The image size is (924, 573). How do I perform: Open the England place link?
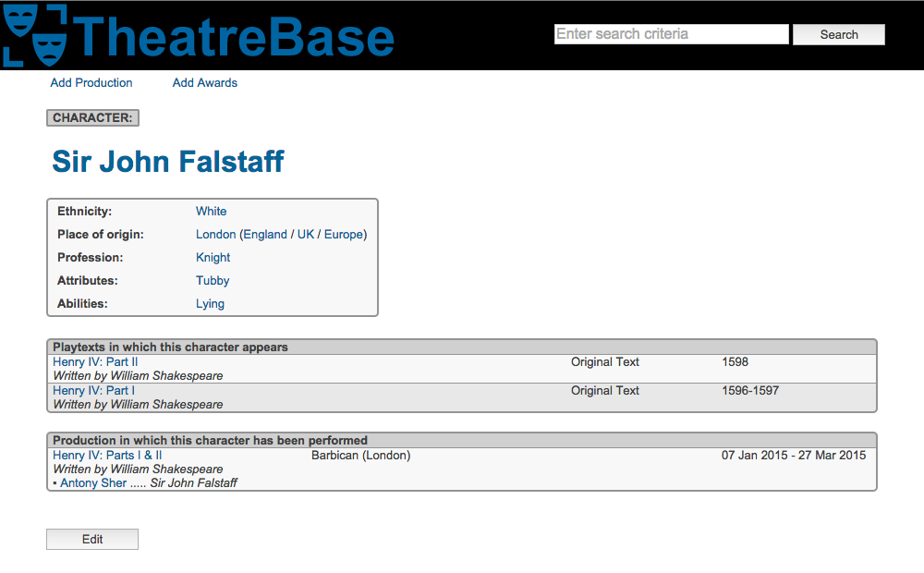pos(265,235)
